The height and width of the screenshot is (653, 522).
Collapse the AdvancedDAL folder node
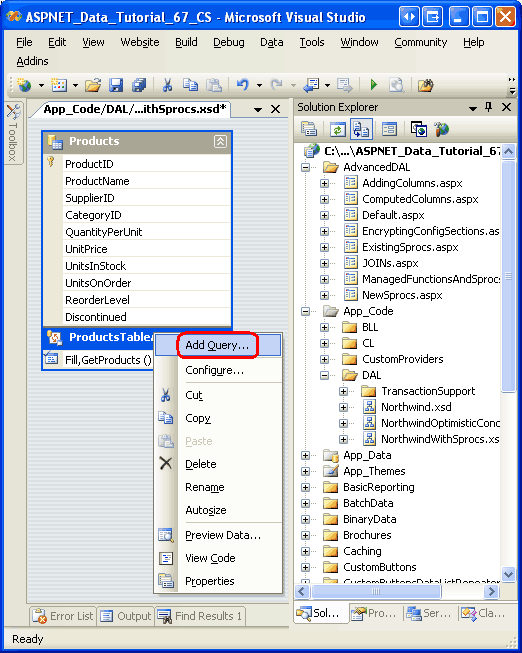(x=305, y=167)
